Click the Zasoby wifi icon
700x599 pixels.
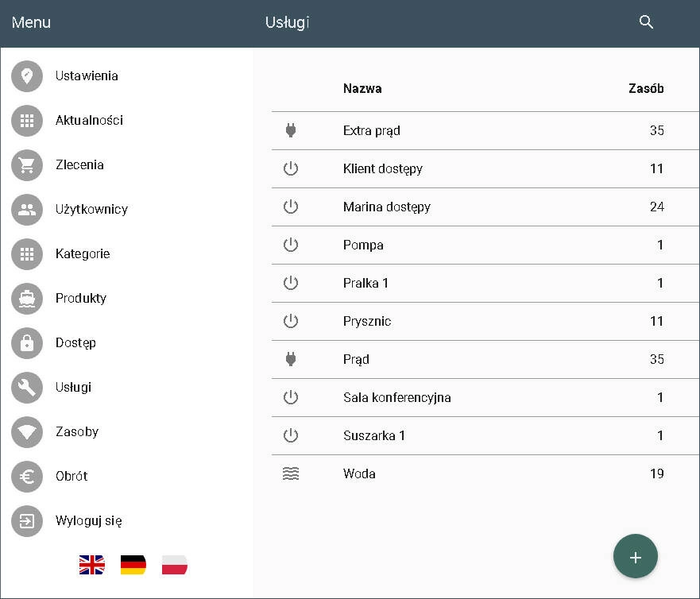[27, 432]
